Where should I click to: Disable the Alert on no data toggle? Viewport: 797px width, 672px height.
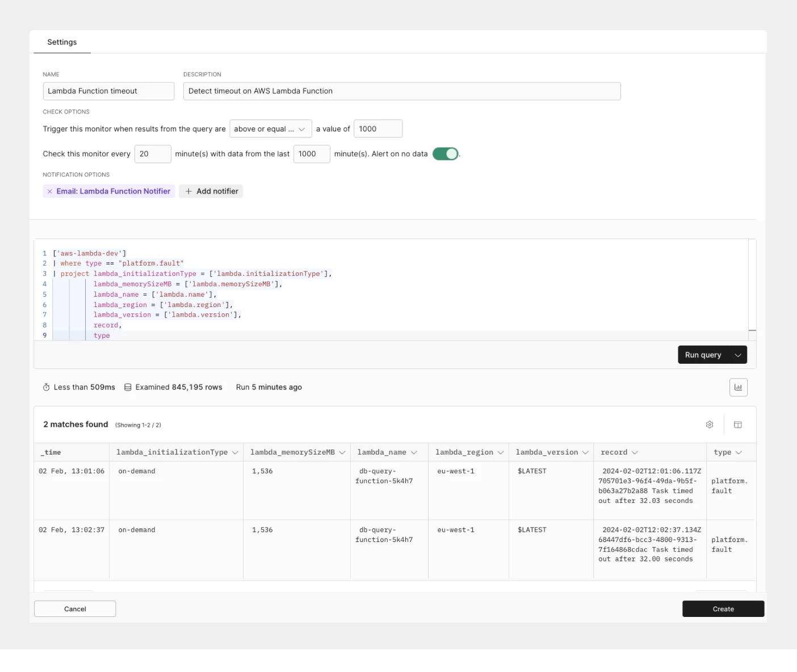[x=446, y=154]
